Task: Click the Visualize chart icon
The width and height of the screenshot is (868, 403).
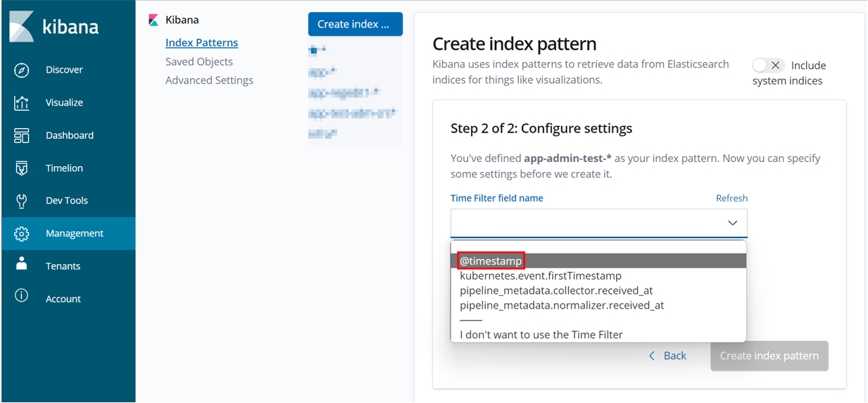Action: tap(22, 103)
